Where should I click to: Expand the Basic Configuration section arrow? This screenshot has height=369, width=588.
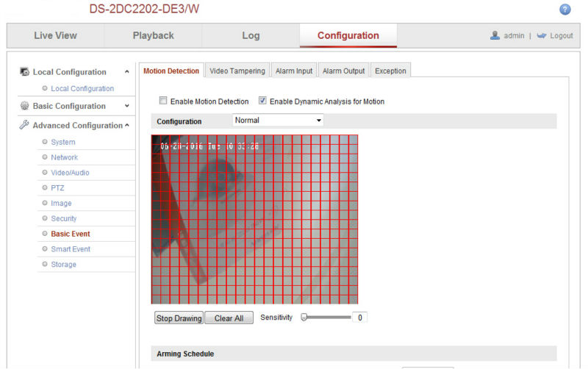126,106
